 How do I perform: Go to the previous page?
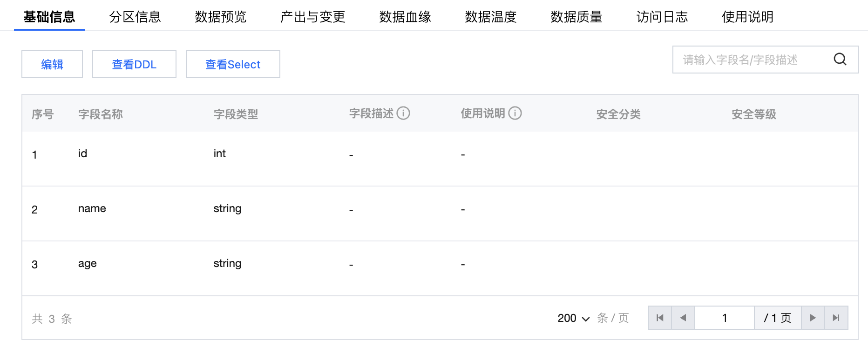[x=683, y=318]
